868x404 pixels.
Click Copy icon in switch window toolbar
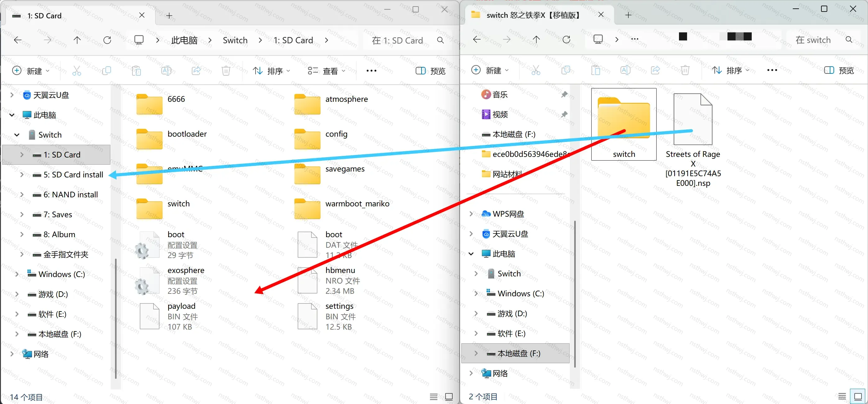coord(566,70)
